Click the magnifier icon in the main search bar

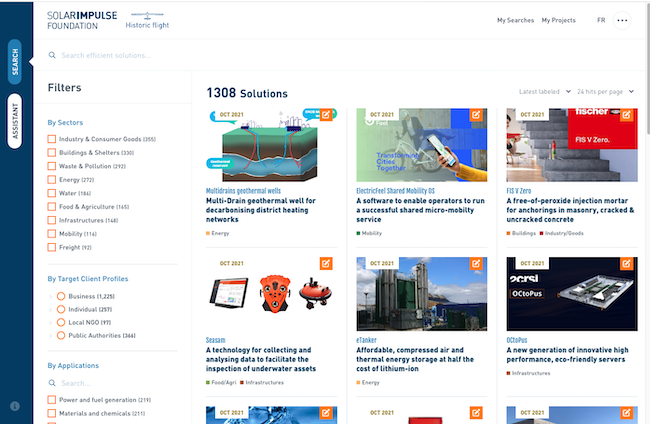52,55
